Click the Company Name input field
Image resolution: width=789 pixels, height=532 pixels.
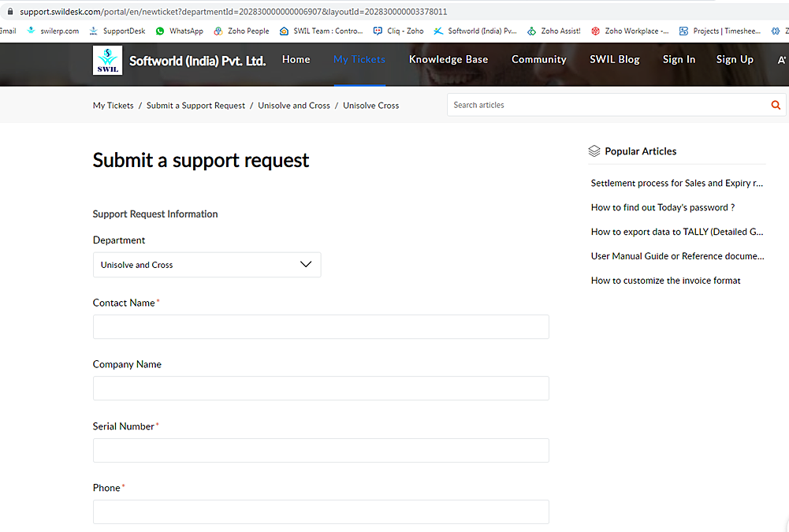tap(321, 388)
